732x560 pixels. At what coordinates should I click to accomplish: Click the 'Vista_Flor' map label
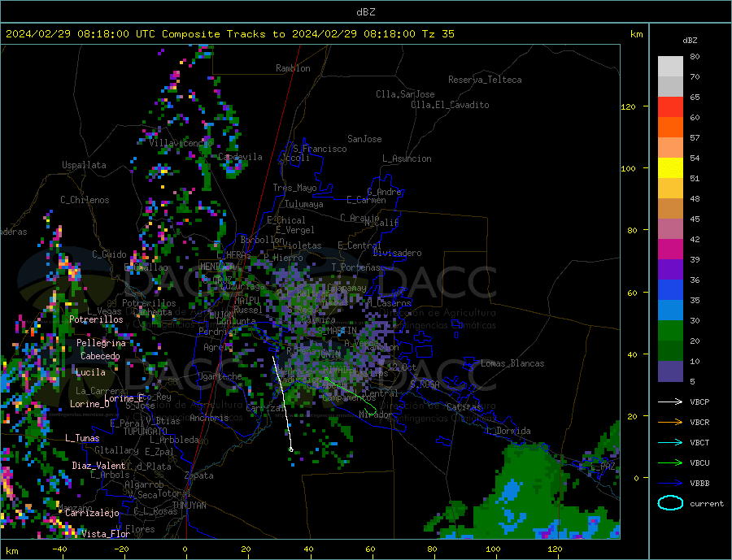point(106,533)
